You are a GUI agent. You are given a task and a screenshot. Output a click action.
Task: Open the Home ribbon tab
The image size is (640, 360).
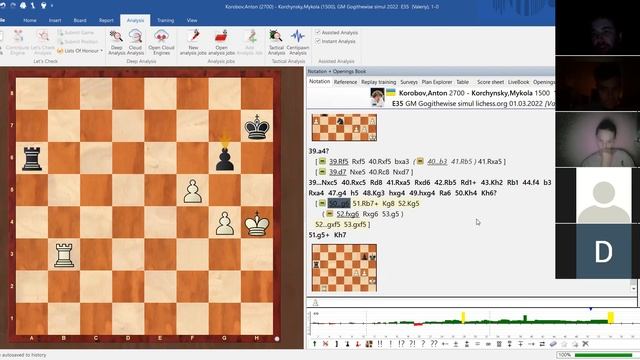(x=30, y=20)
